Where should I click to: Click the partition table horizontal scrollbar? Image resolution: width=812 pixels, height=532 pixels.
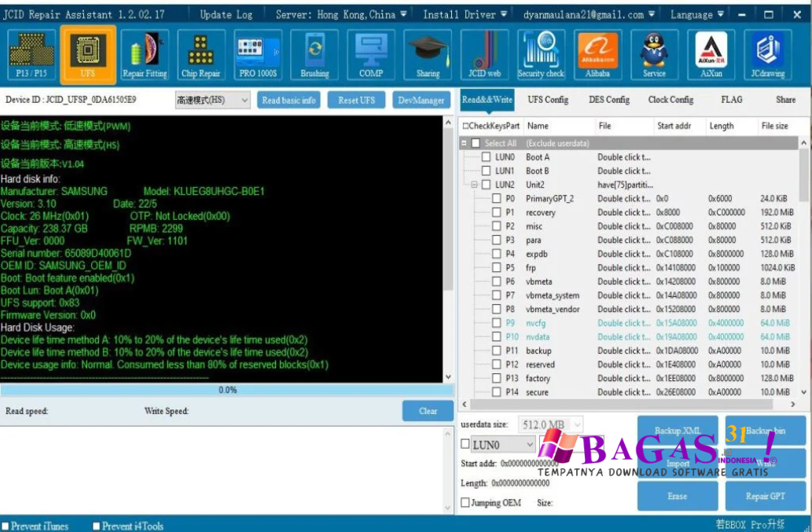(629, 404)
